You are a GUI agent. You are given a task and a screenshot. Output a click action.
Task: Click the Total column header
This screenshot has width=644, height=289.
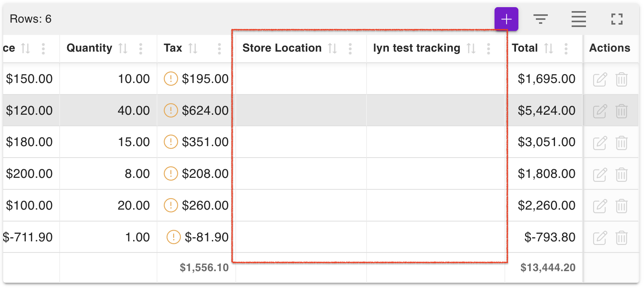coord(525,48)
